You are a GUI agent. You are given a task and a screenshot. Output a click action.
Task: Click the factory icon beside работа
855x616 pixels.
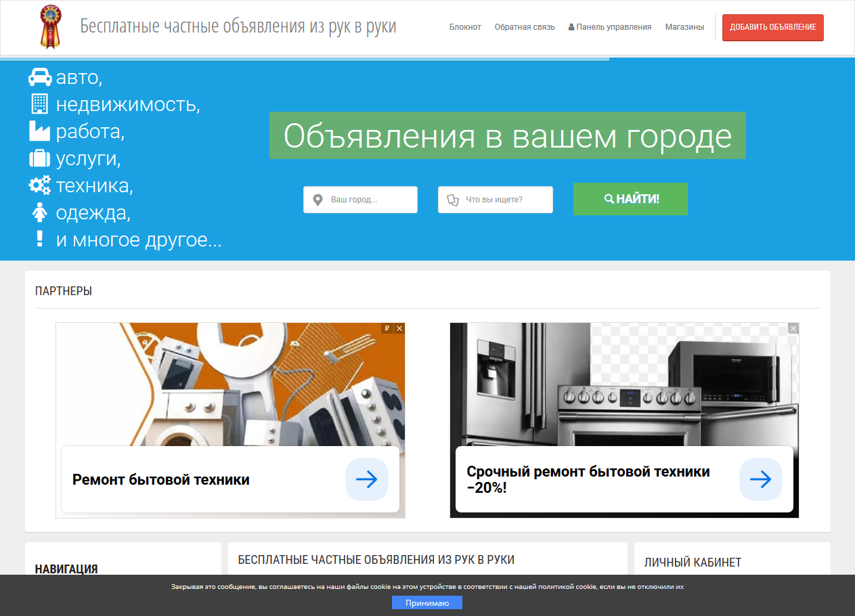coord(40,131)
